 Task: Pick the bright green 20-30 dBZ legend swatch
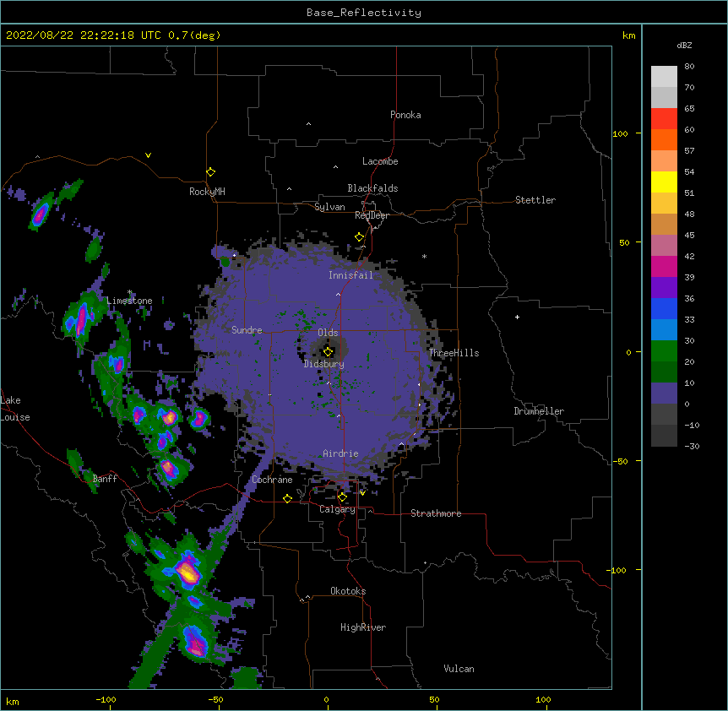pos(664,351)
